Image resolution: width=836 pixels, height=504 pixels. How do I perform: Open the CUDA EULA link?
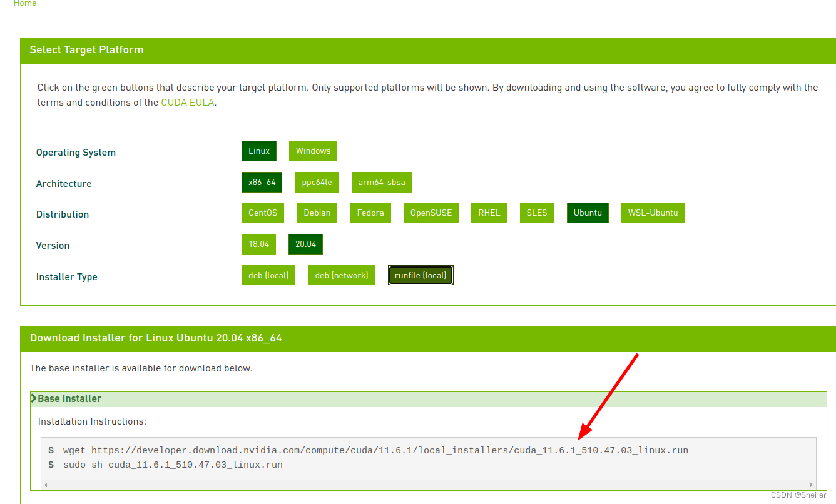(x=188, y=103)
